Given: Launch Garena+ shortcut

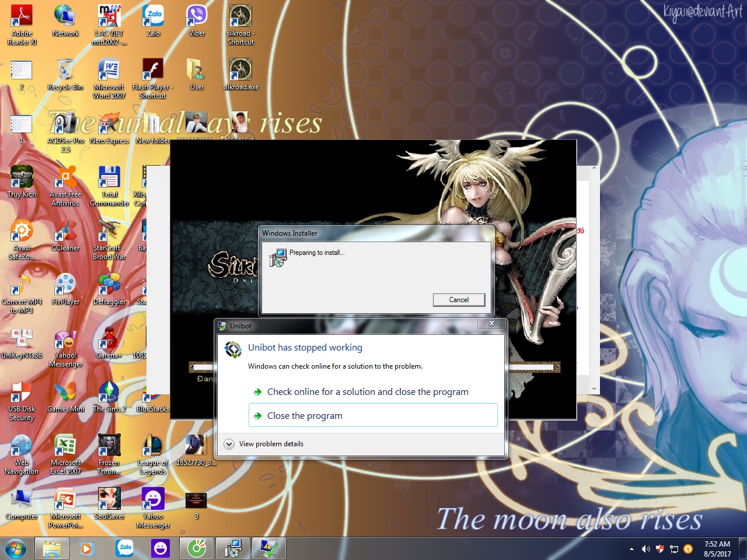Looking at the screenshot, I should pyautogui.click(x=109, y=342).
